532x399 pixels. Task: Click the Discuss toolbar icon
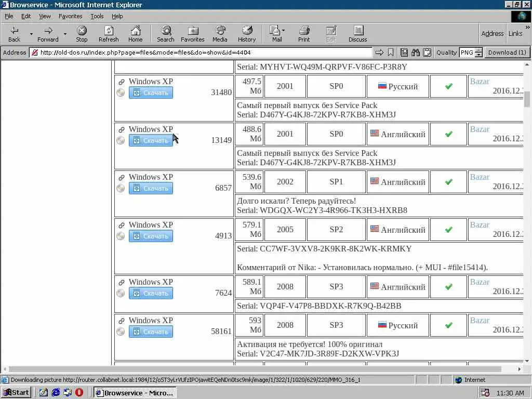pos(357,34)
